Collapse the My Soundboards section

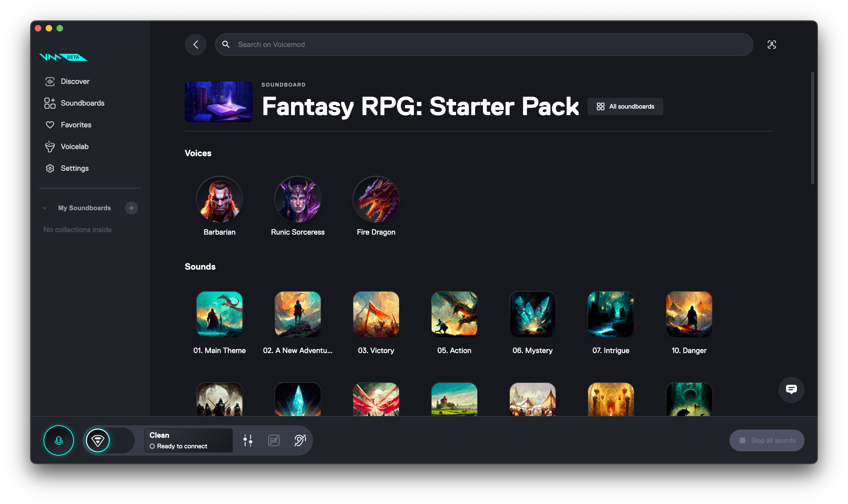point(45,208)
